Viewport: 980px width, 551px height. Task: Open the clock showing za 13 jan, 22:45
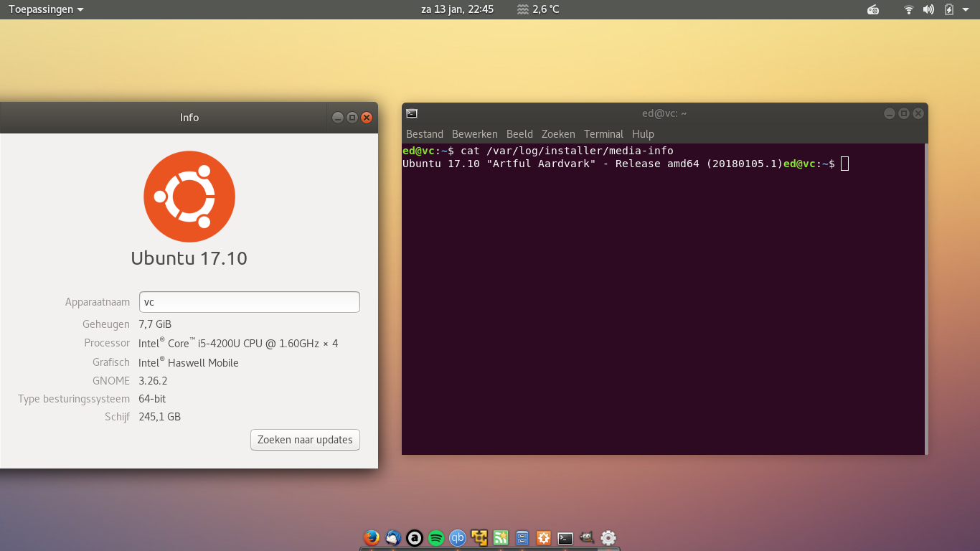457,9
